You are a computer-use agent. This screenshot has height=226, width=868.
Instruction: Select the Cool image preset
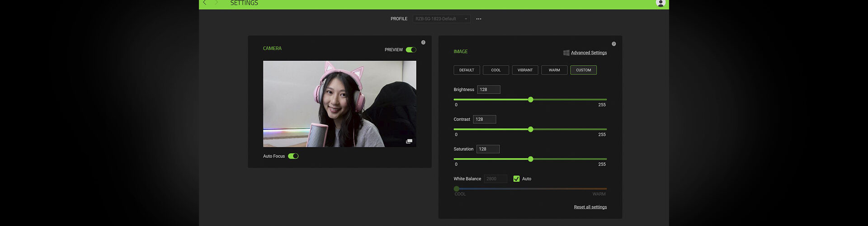tap(496, 70)
